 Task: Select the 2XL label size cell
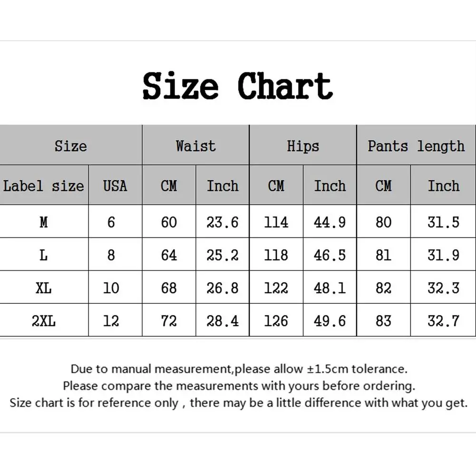[x=44, y=321]
